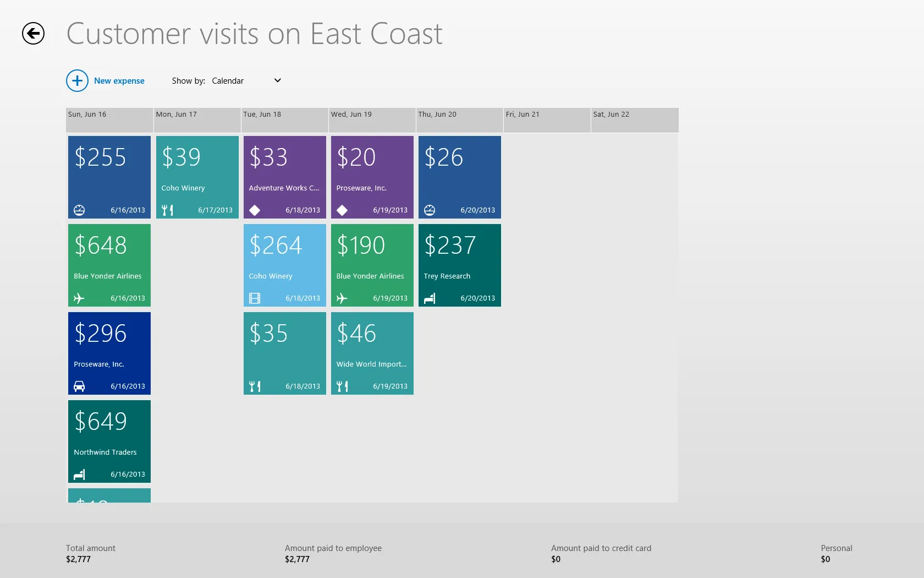Click Adventure Works C... vendor name

[284, 188]
